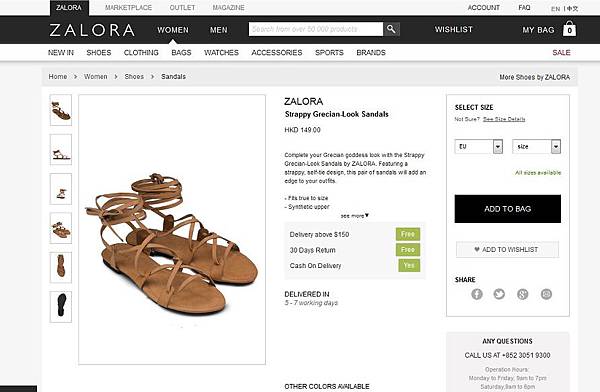The image size is (600, 392).
Task: Go to Women breadcrumb link
Action: (96, 77)
